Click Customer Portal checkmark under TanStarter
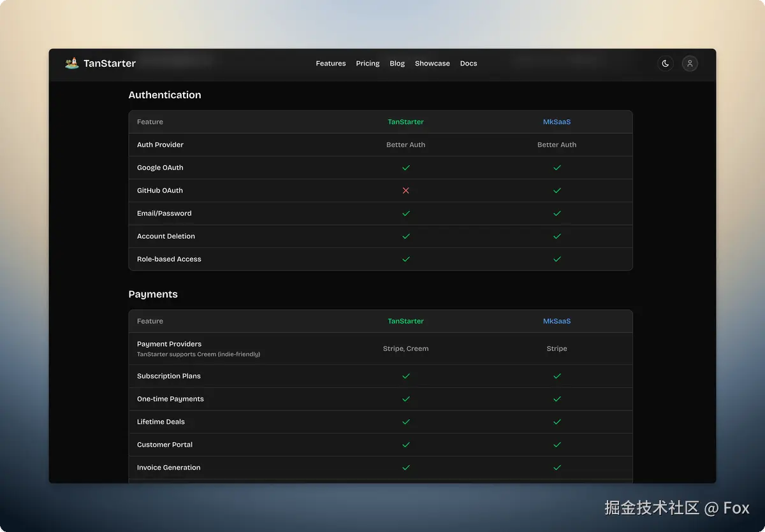The height and width of the screenshot is (532, 765). click(x=406, y=445)
